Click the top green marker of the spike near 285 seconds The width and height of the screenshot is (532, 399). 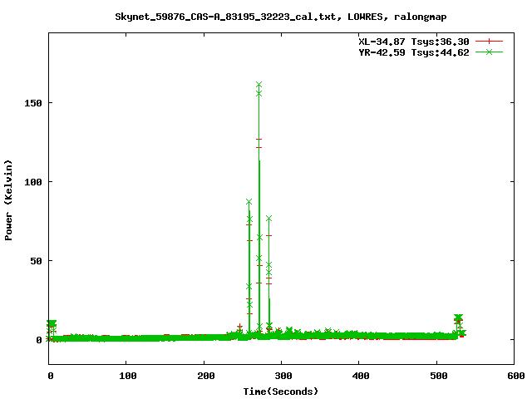pos(269,218)
